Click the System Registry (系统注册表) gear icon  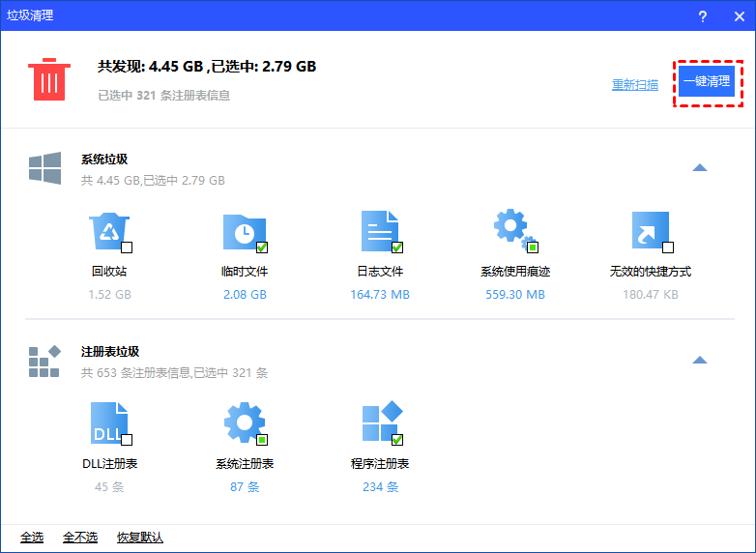[243, 422]
